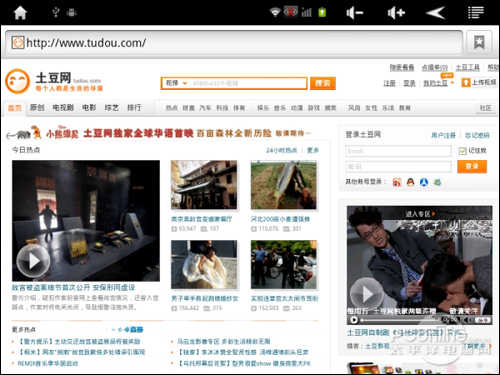Viewport: 500px width, 375px height.
Task: Play the large featured video thumbnail
Action: tap(86, 220)
